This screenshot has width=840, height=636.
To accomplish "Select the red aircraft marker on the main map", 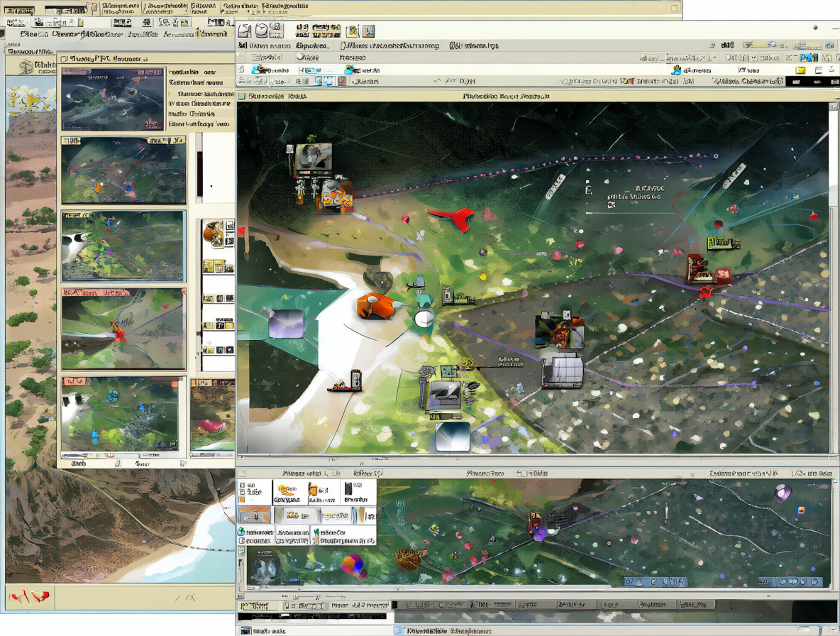I will 453,217.
